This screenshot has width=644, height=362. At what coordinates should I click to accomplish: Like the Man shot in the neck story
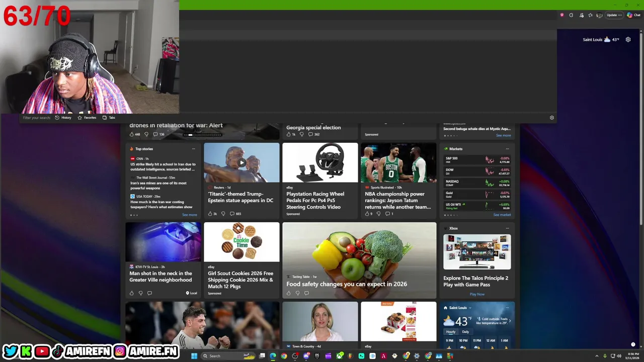(x=132, y=293)
